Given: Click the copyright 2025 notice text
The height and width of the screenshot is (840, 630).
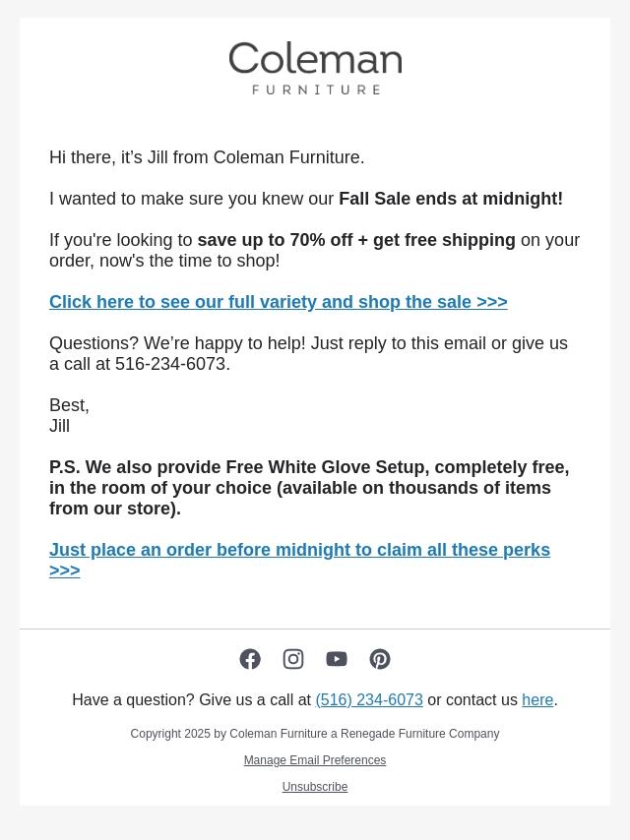Looking at the screenshot, I should click(x=315, y=734).
